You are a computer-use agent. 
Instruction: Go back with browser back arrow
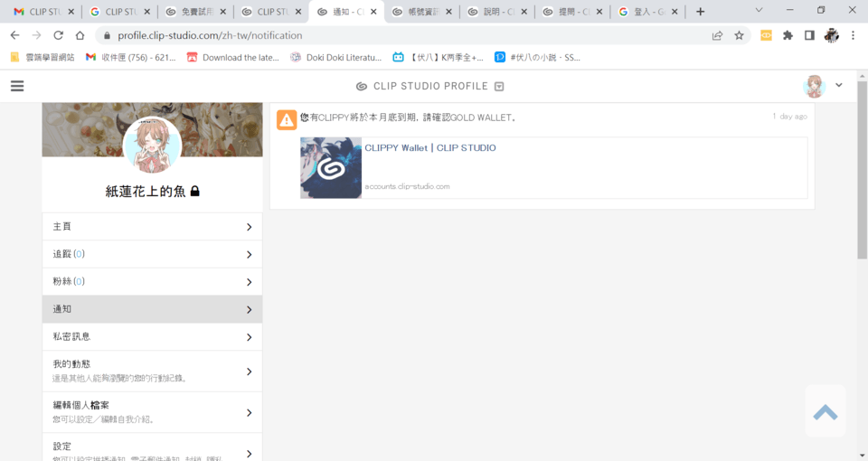[15, 35]
